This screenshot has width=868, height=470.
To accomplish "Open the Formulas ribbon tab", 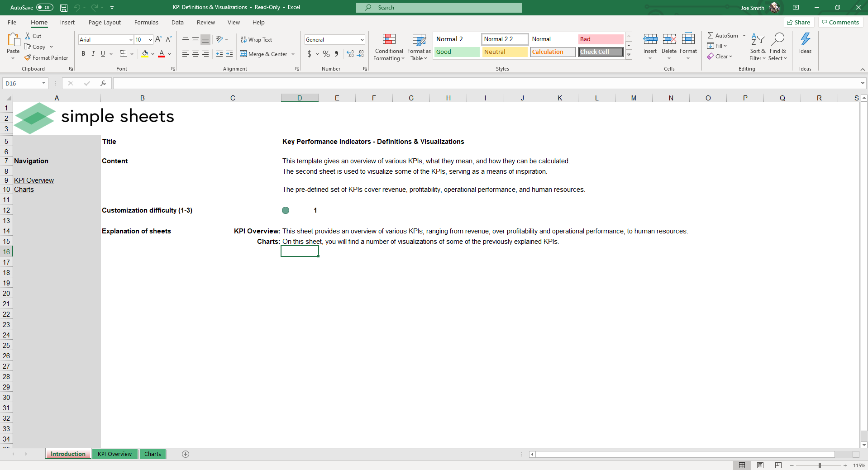I will coord(146,23).
